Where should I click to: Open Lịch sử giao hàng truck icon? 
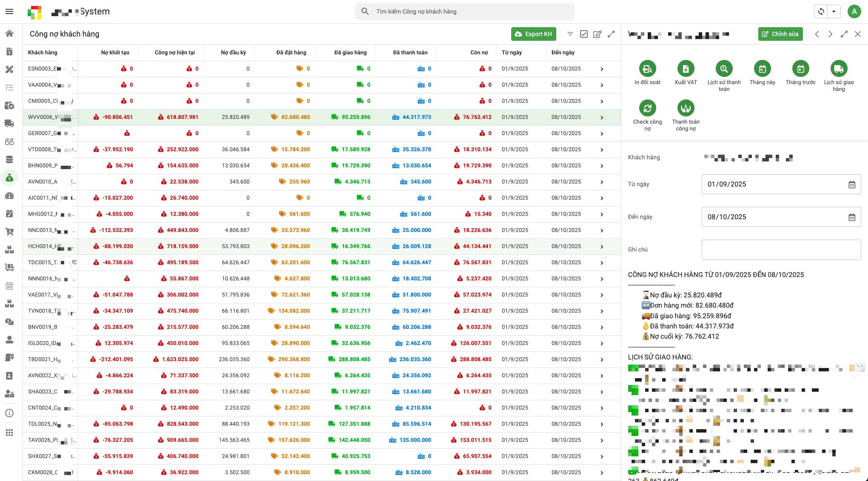click(x=839, y=69)
